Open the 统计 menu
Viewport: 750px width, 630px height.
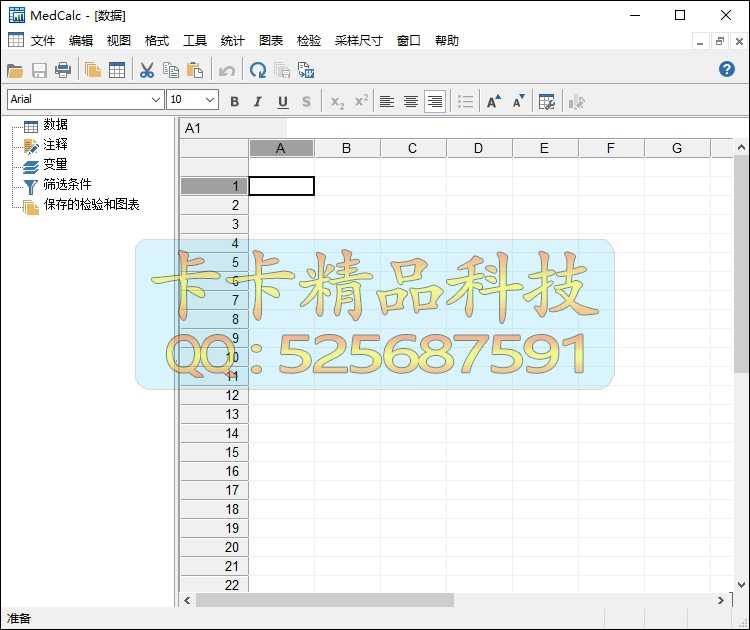(x=232, y=41)
